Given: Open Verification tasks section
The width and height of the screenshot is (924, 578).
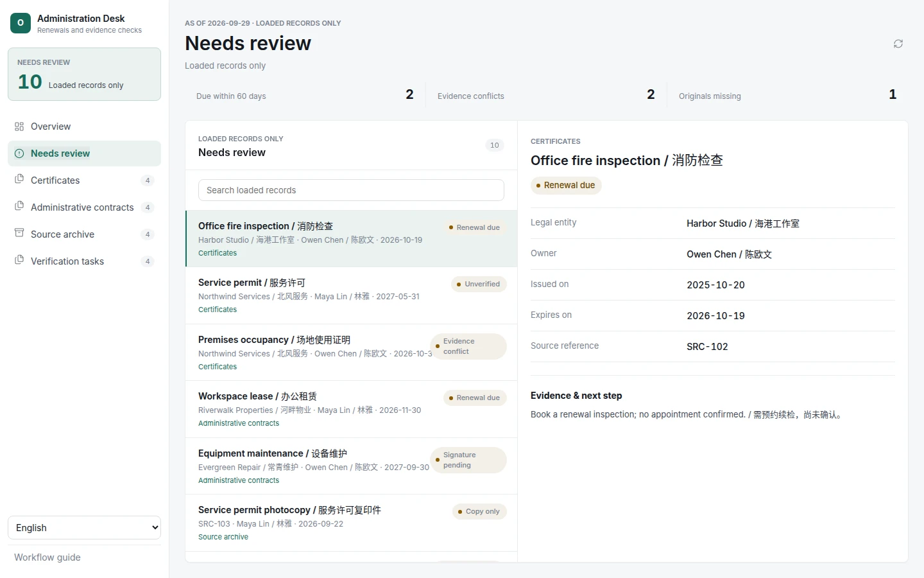Looking at the screenshot, I should 84,261.
